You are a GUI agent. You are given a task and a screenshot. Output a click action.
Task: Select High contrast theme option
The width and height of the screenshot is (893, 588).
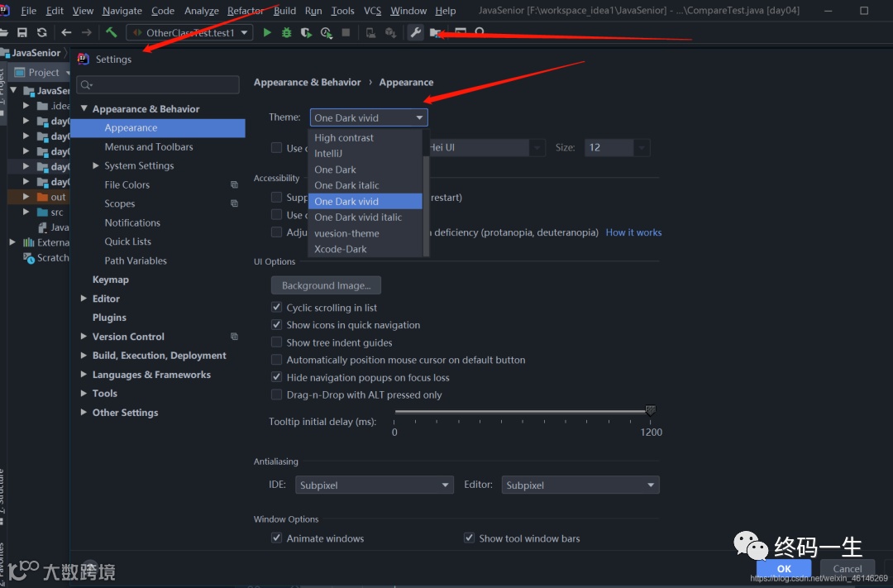[x=365, y=137]
